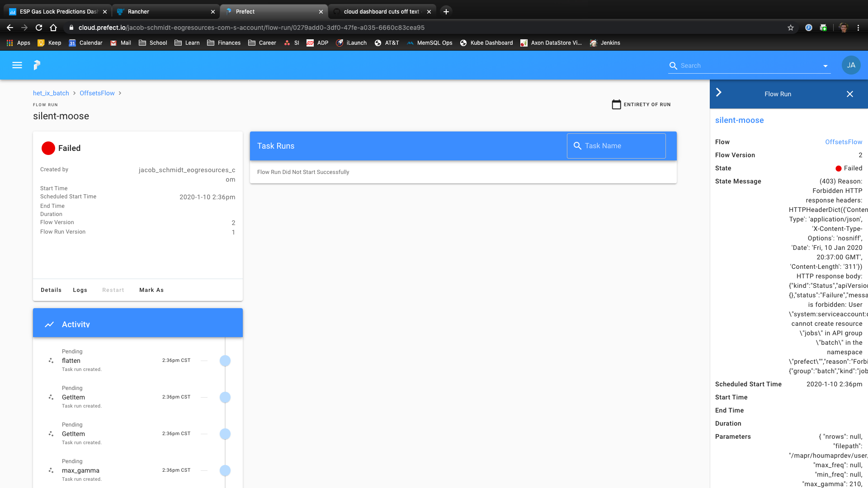Reload the current page
This screenshot has width=868, height=488.
click(x=39, y=28)
